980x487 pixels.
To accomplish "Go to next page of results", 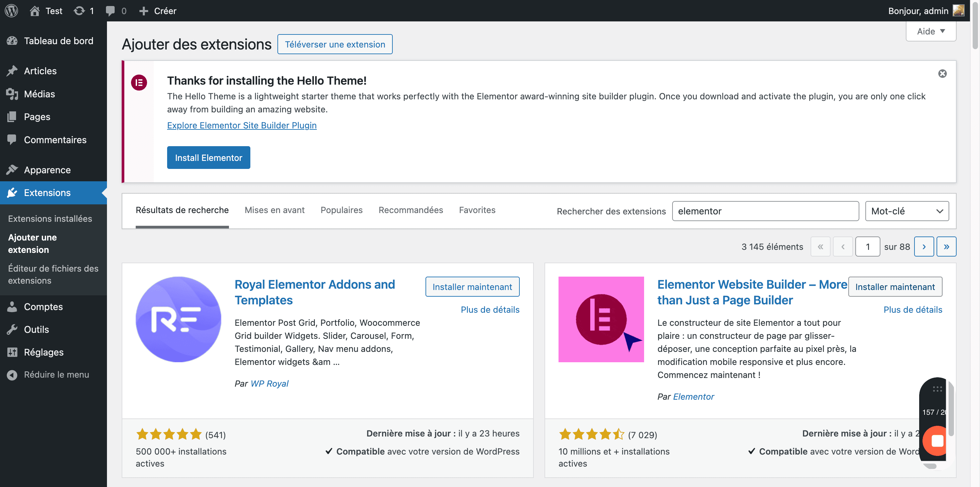I will click(x=924, y=247).
